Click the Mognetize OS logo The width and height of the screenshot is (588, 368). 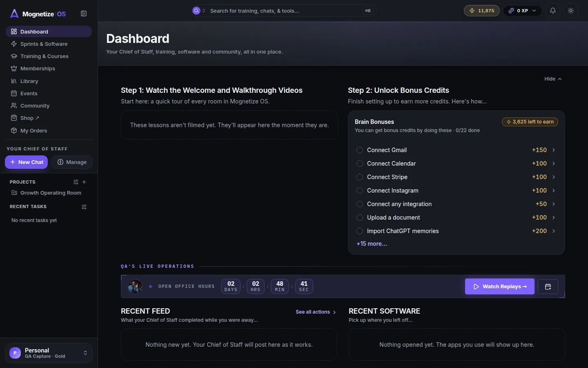pyautogui.click(x=38, y=14)
